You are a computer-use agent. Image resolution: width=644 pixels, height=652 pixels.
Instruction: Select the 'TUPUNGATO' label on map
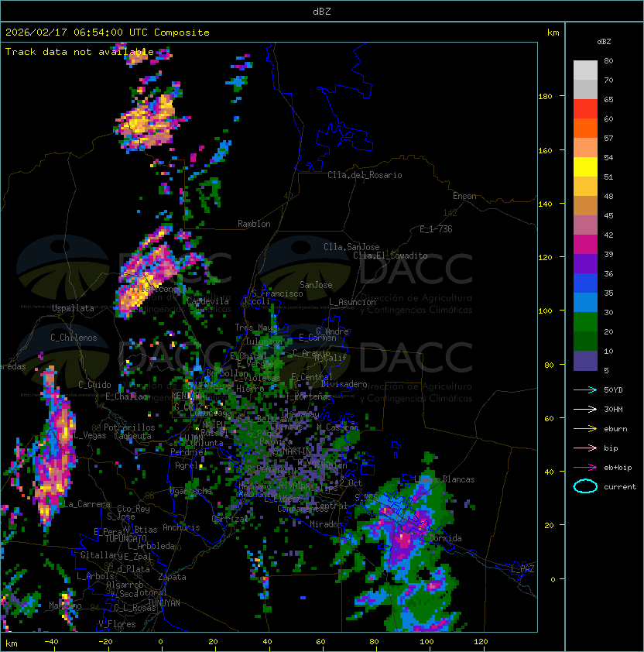point(125,538)
